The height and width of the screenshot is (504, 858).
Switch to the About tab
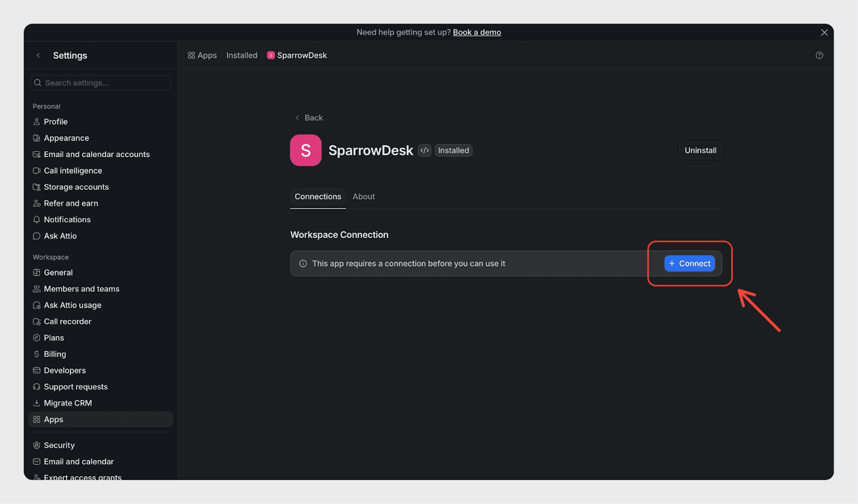coord(364,196)
